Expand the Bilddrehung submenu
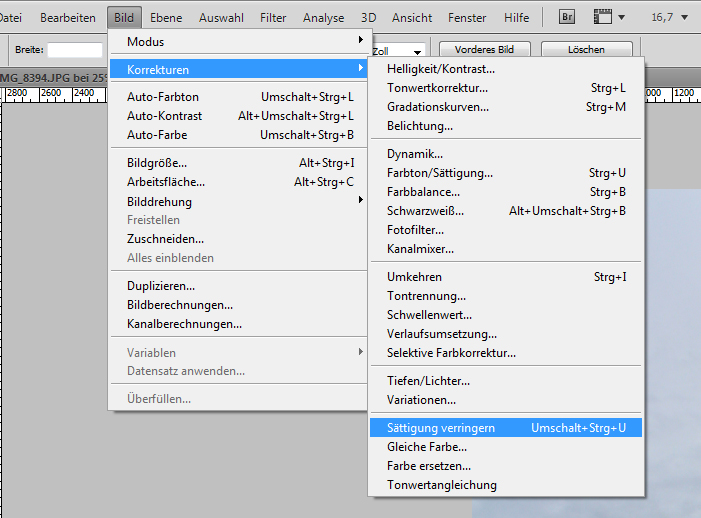This screenshot has width=701, height=518. pos(236,201)
